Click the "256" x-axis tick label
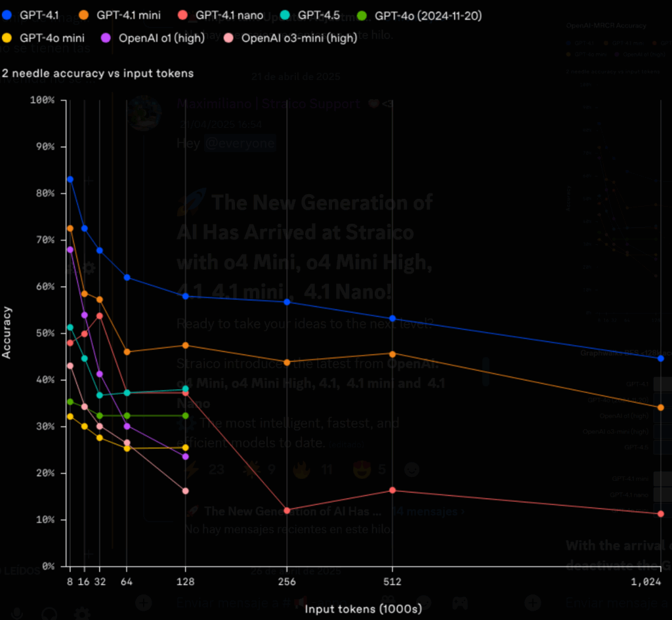This screenshot has height=620, width=672. click(x=287, y=582)
